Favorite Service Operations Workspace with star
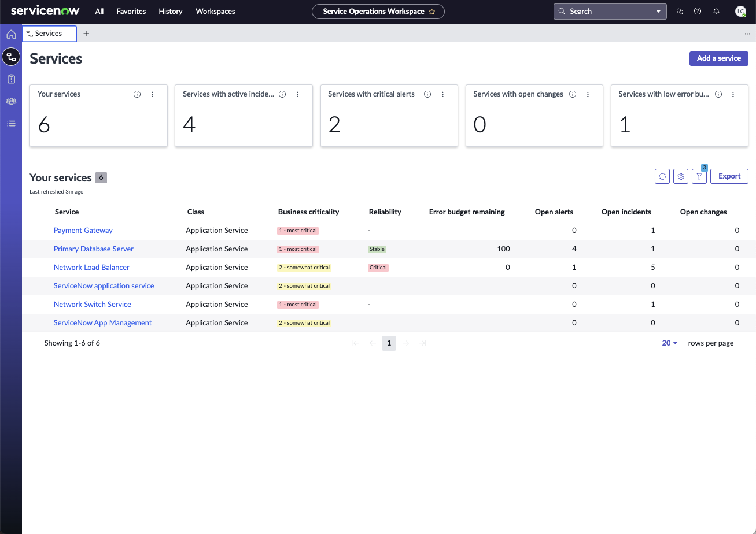 click(432, 12)
